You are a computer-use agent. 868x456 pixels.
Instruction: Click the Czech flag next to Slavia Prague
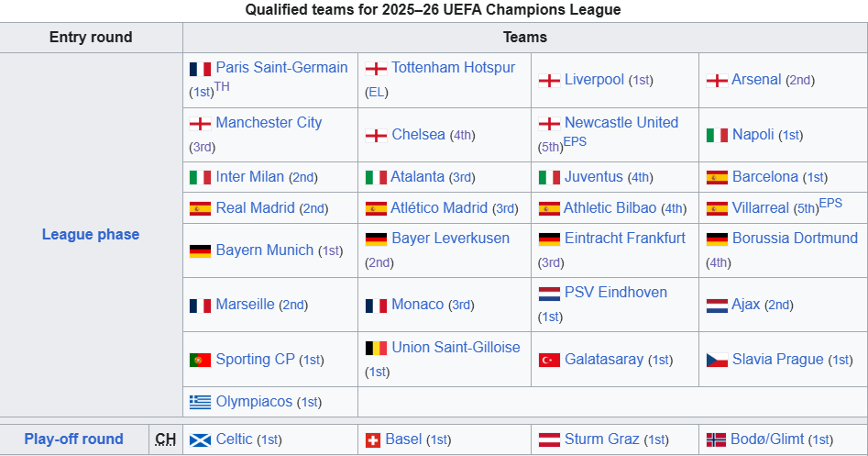pos(717,361)
